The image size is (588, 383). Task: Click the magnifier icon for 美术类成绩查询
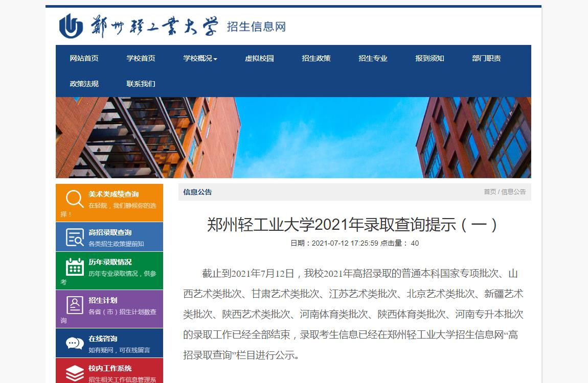point(75,199)
